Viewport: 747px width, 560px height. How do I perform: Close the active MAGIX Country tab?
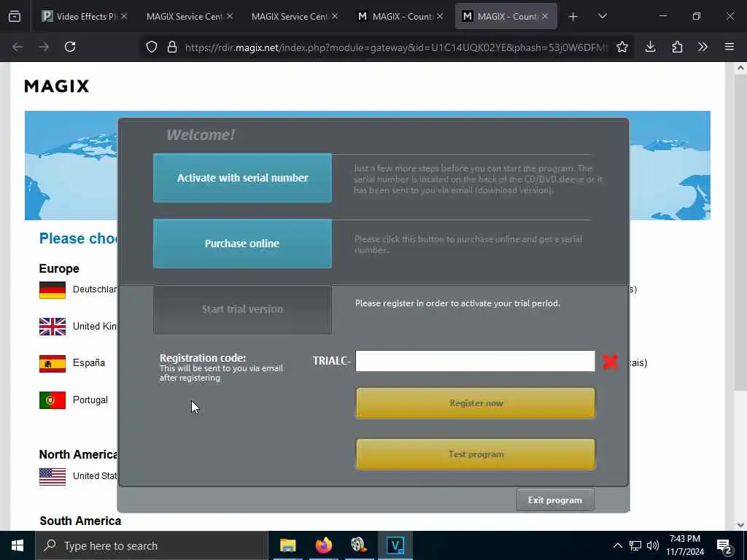coord(545,16)
